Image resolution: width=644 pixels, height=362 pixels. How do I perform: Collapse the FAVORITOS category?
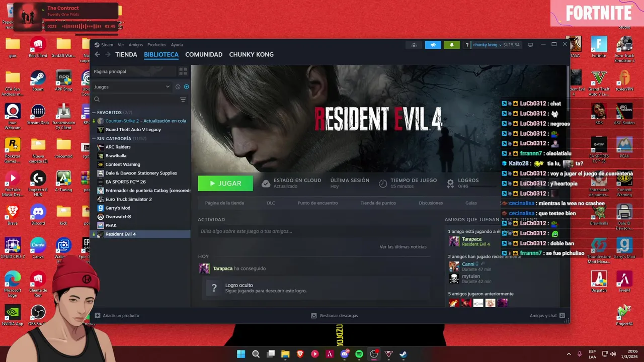click(94, 113)
